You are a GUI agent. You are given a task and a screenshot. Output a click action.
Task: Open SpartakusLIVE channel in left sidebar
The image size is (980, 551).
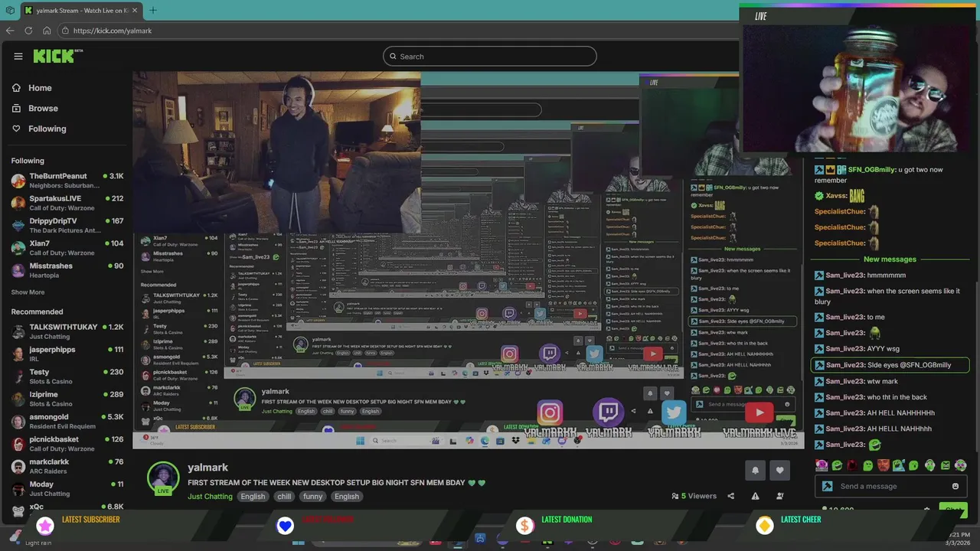click(67, 203)
